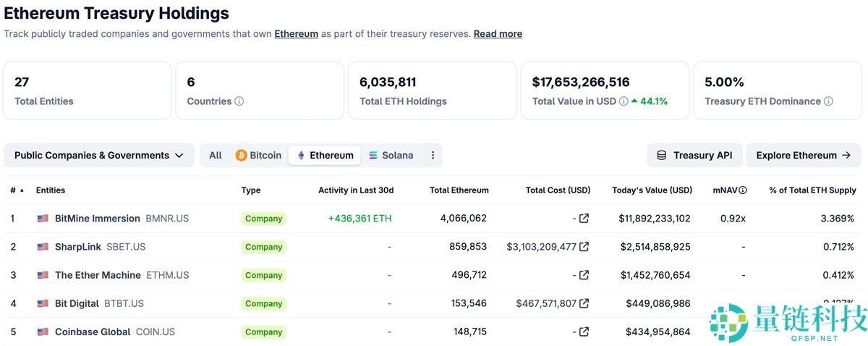Screen dimensions: 868x346
Task: Click the US flag beside Bit Digital
Action: click(x=43, y=303)
